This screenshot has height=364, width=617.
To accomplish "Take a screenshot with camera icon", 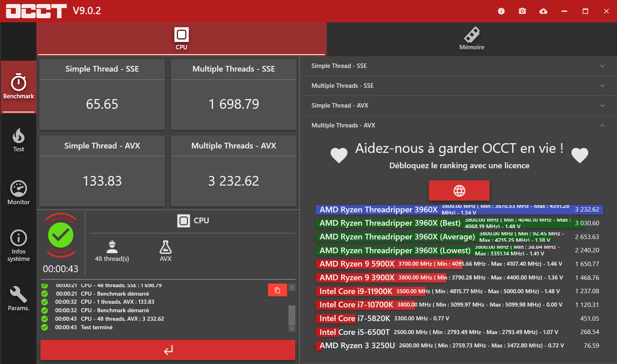I will [522, 11].
